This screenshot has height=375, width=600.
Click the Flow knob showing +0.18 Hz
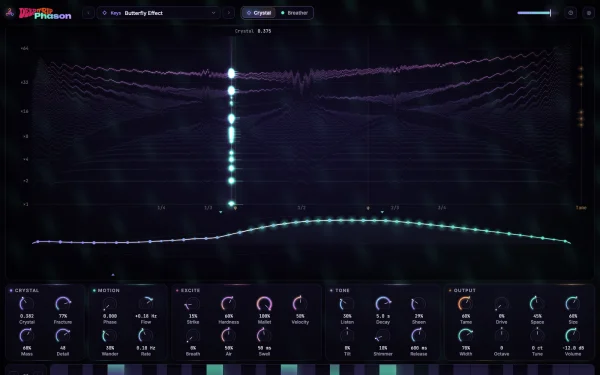(146, 304)
